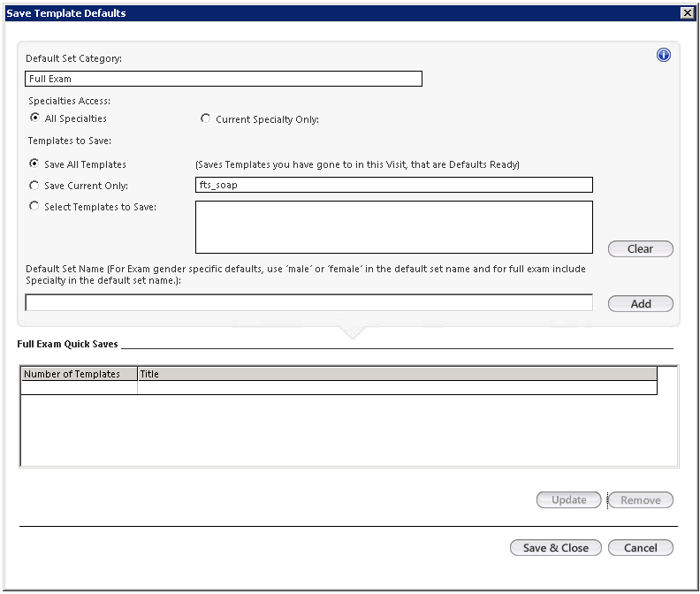The image size is (700, 594).
Task: Select the empty Number of Templates cell
Action: pyautogui.click(x=79, y=388)
